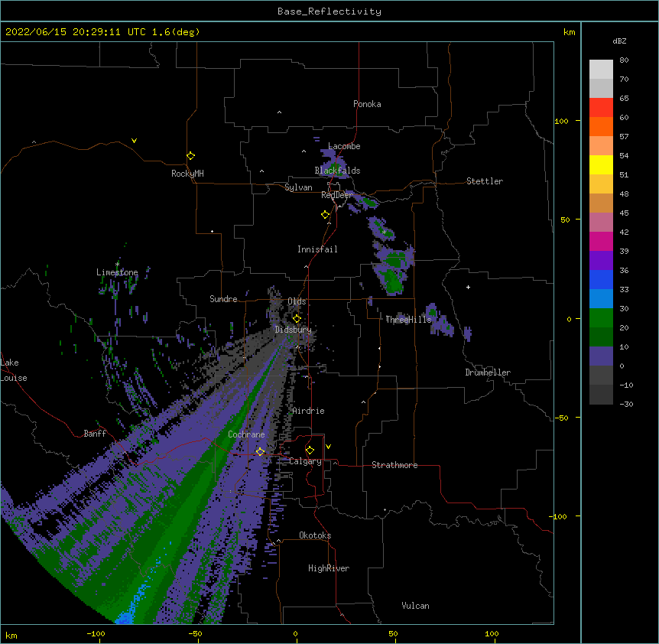659x644 pixels.
Task: Click the -30 value on the dBZ legend
Action: (x=626, y=404)
